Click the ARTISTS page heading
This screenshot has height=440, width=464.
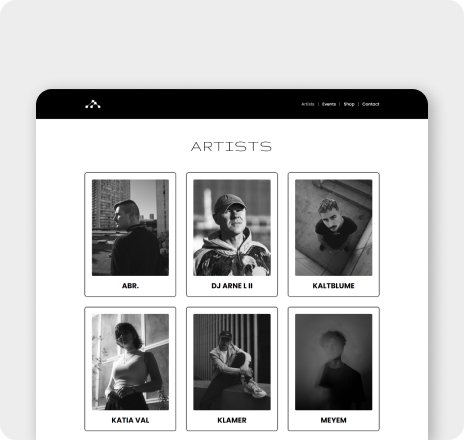click(x=231, y=146)
